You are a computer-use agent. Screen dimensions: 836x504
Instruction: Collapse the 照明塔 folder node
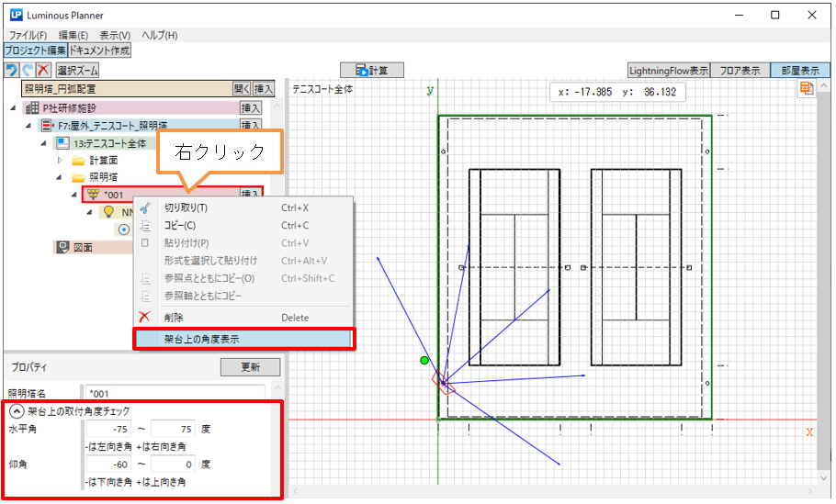61,176
